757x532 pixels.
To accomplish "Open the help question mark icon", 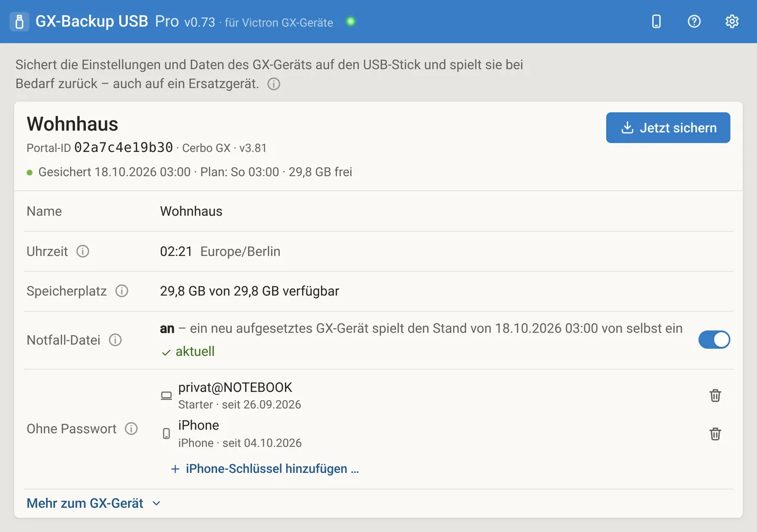I will (x=694, y=21).
